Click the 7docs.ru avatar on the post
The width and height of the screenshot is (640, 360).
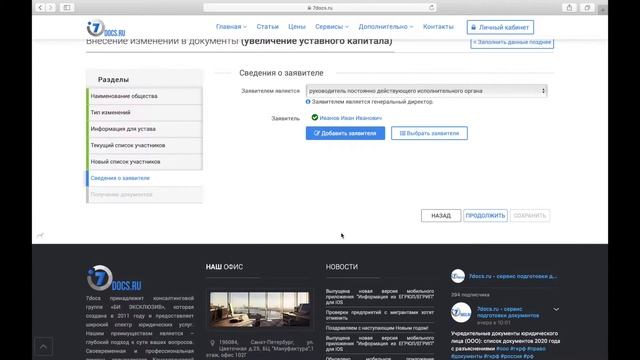click(461, 313)
